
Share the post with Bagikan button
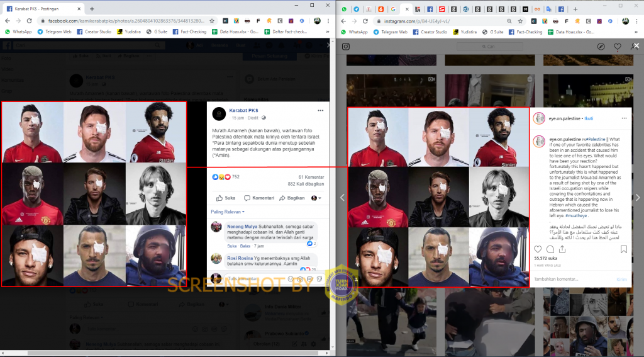pos(292,198)
